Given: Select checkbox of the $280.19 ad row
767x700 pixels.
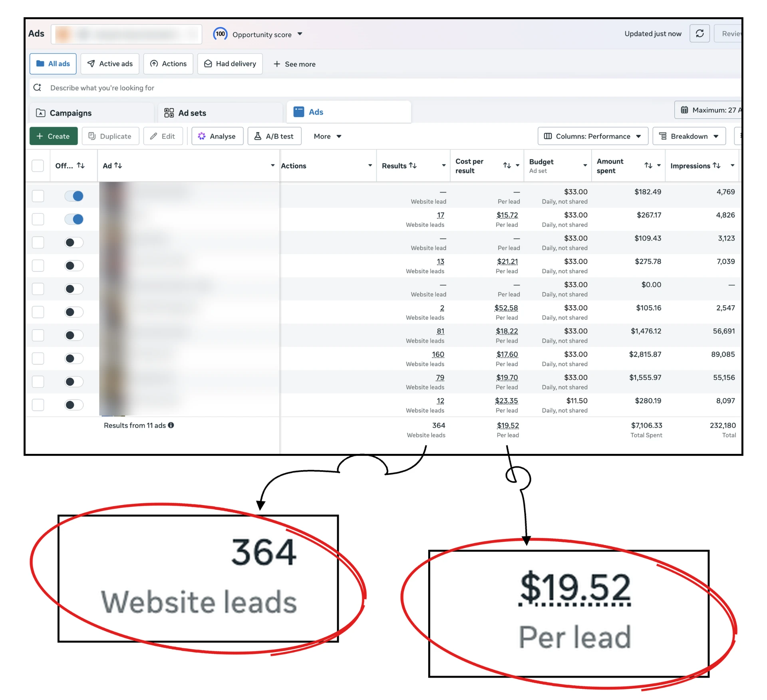Looking at the screenshot, I should tap(38, 405).
